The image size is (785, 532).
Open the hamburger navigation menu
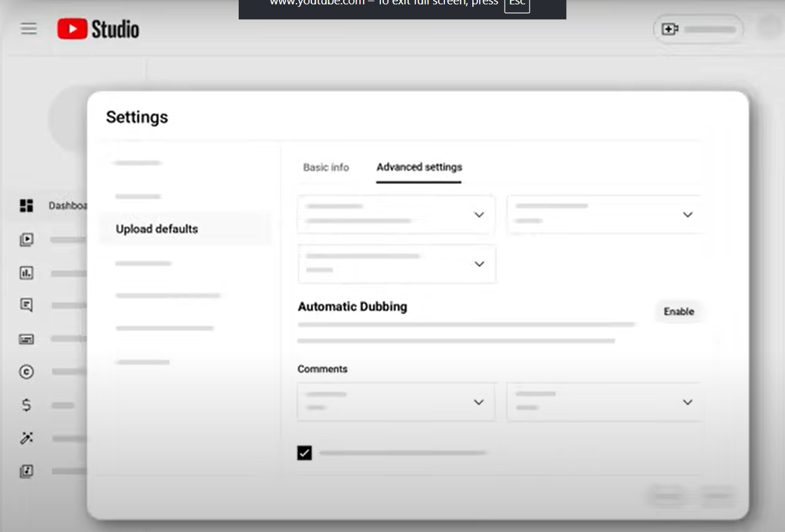[x=29, y=29]
